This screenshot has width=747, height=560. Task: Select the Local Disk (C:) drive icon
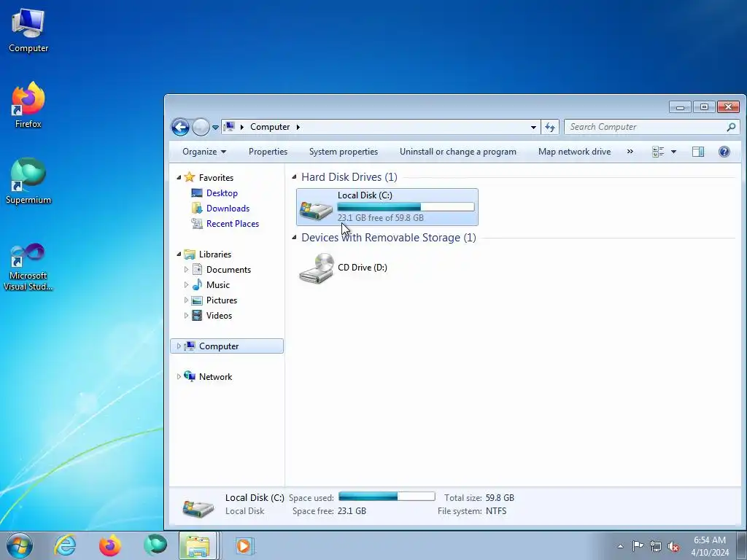[x=316, y=211]
